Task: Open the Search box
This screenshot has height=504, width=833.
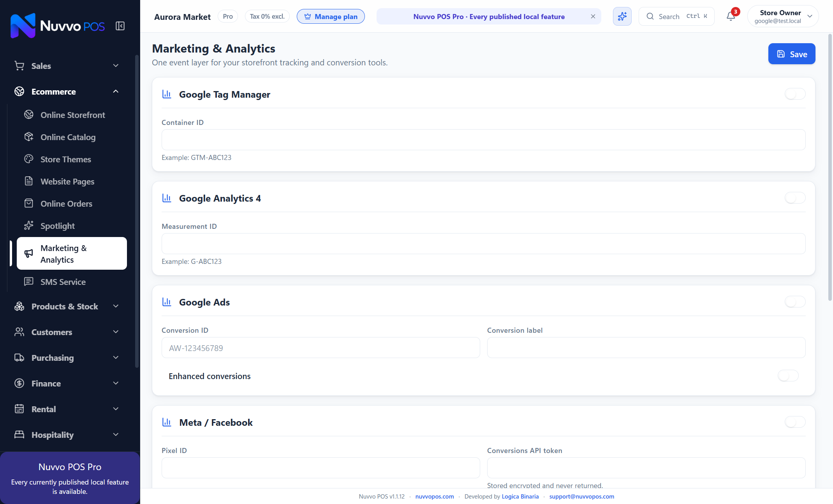Action: 676,16
